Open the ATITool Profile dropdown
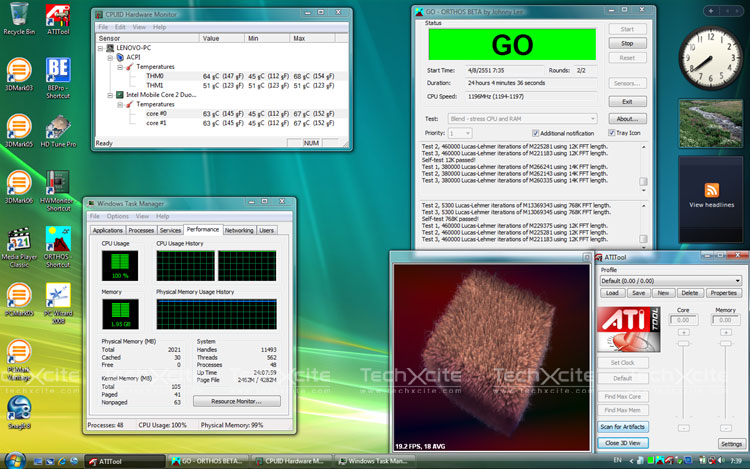750x469 pixels. [x=671, y=281]
